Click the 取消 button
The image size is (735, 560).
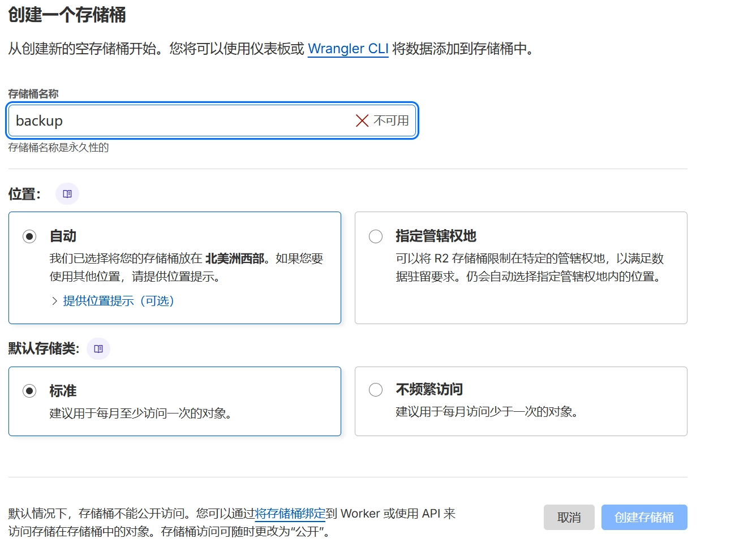[x=569, y=518]
